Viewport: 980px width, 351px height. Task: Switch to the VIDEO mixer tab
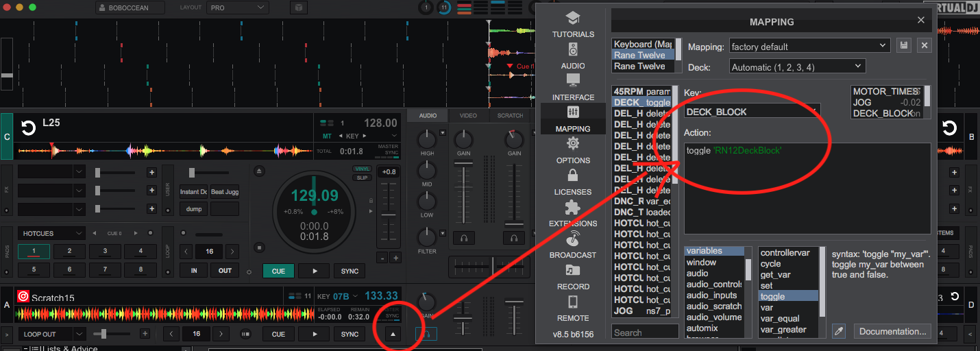(468, 115)
